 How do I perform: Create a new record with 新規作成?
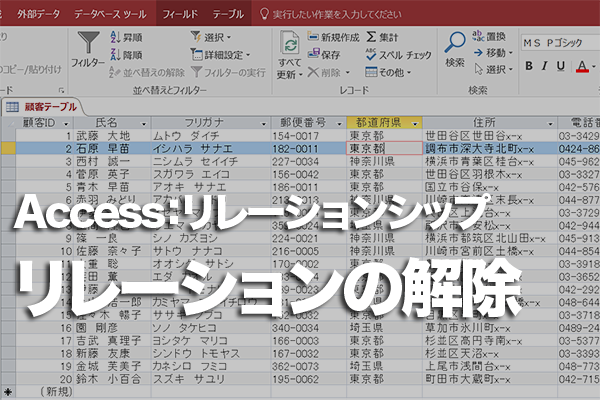[333, 37]
